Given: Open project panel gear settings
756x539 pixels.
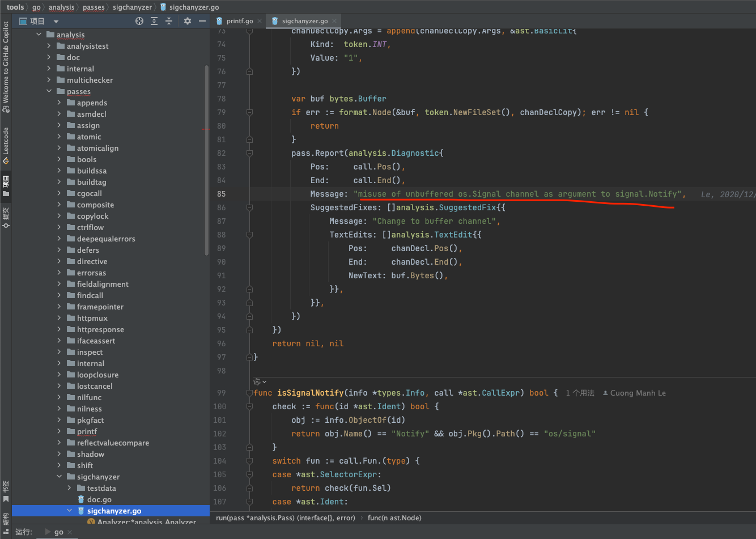Looking at the screenshot, I should pos(188,21).
